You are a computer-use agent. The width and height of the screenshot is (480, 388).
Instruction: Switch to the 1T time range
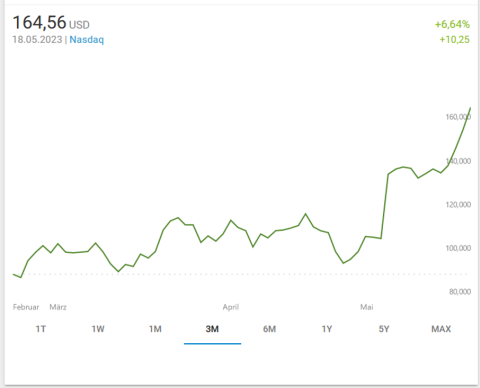click(x=41, y=329)
